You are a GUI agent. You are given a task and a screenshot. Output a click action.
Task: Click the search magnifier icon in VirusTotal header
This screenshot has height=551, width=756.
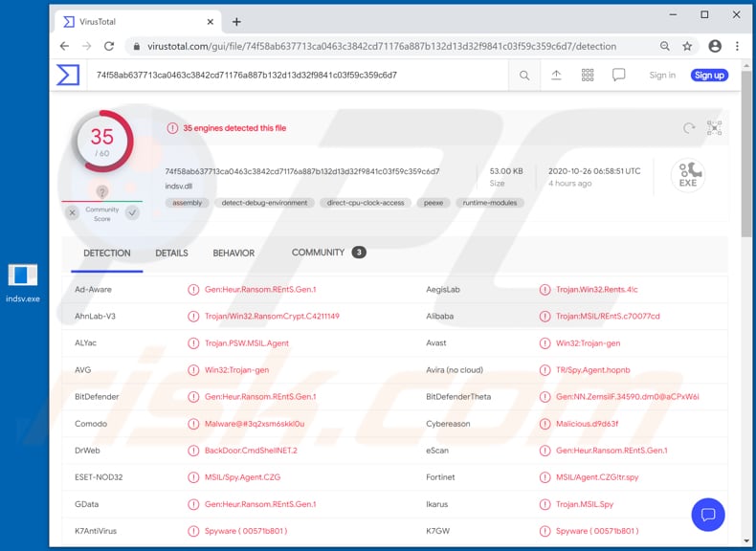tap(524, 76)
